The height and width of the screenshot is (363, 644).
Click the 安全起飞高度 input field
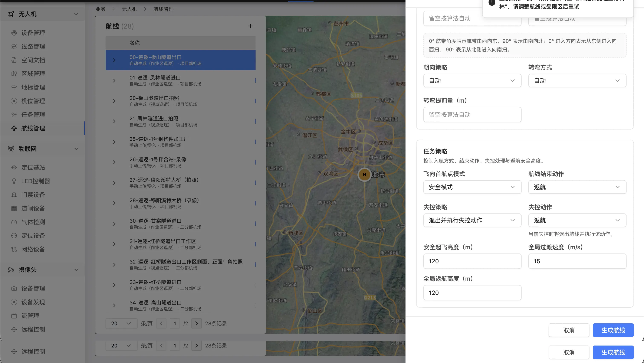[472, 261]
